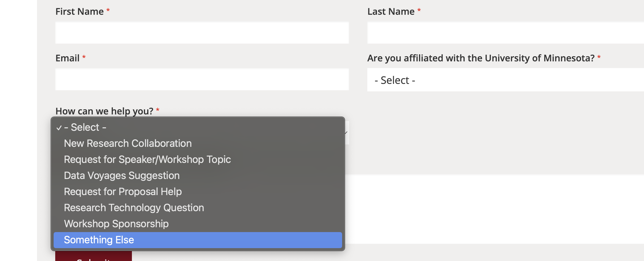
Task: Focus the Email text field
Action: pos(202,79)
